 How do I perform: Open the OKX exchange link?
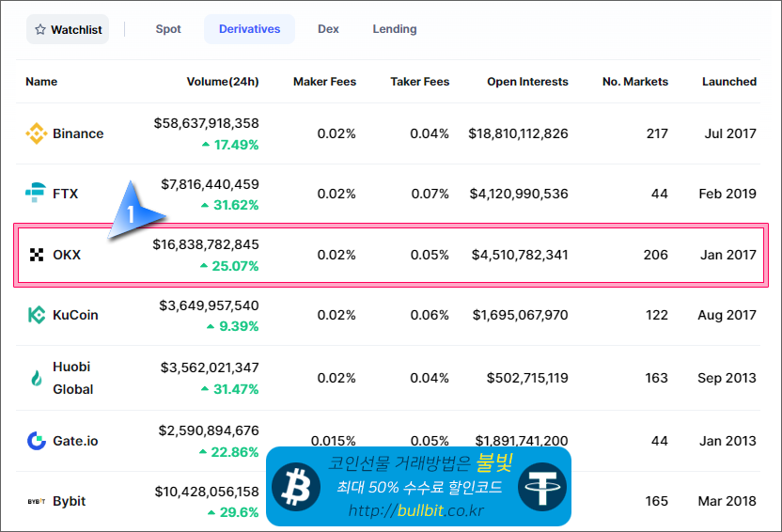[67, 255]
